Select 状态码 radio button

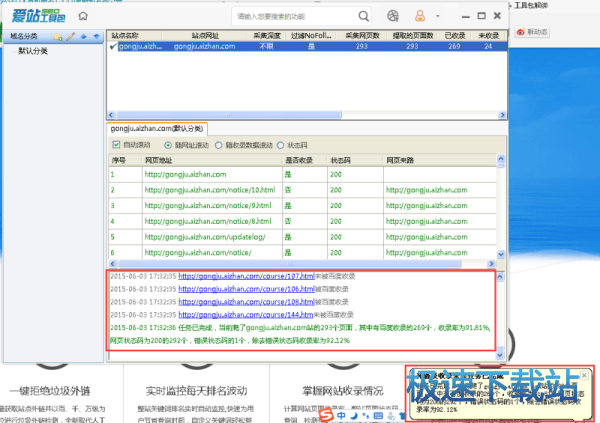pos(280,145)
